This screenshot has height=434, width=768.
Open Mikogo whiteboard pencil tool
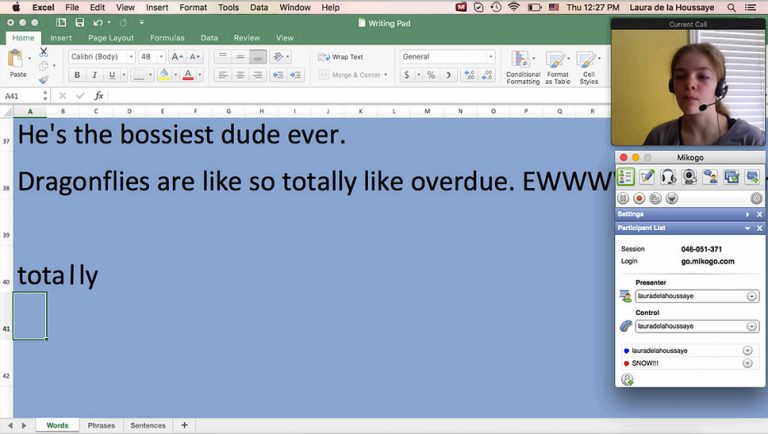647,178
